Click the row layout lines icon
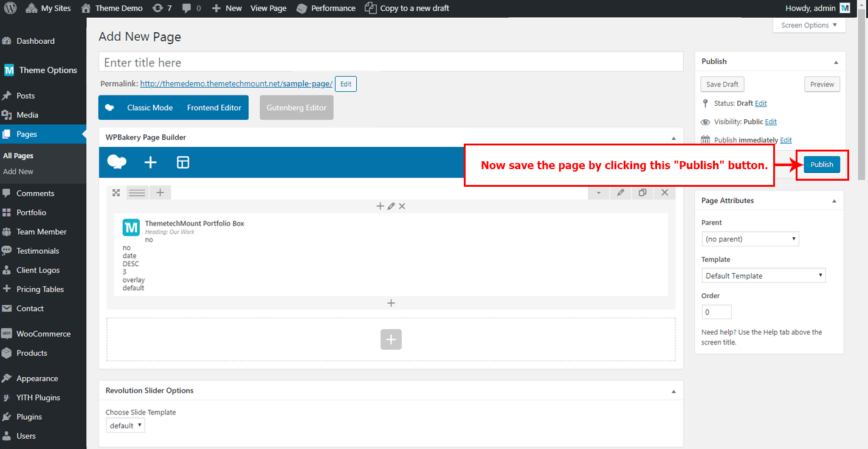 (137, 192)
